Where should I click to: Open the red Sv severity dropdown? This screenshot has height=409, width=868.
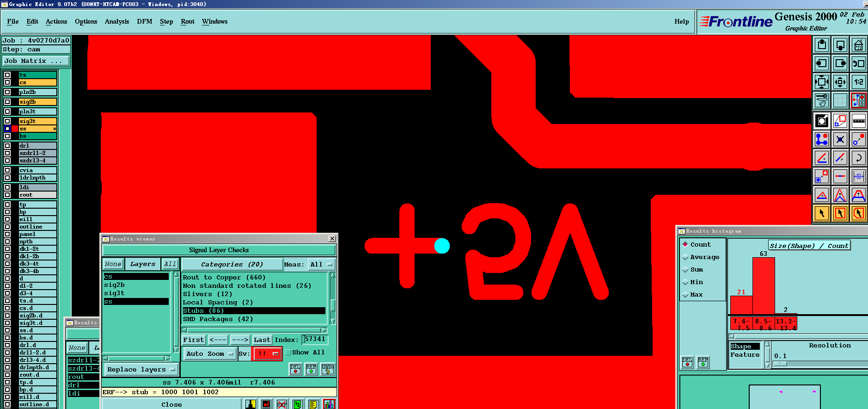pyautogui.click(x=268, y=354)
